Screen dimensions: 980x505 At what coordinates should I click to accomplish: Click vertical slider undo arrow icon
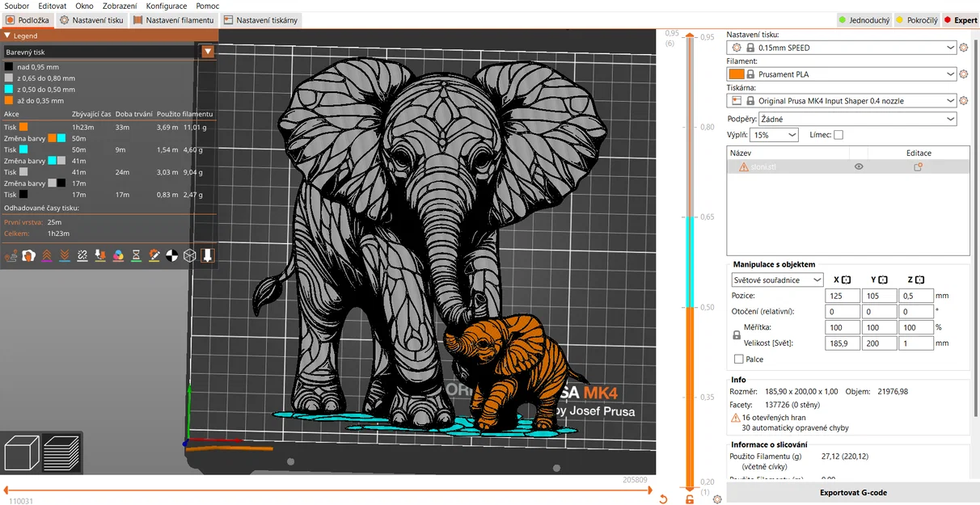click(663, 499)
